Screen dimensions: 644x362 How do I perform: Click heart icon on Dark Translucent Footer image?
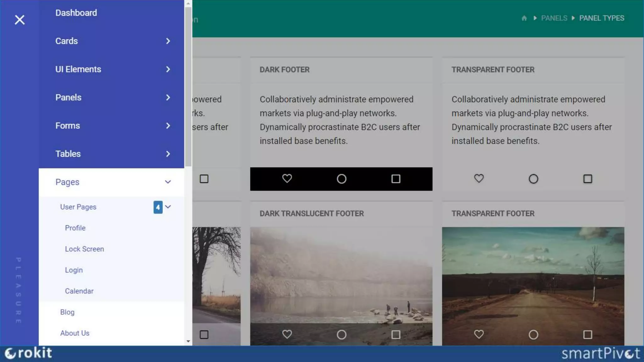287,334
